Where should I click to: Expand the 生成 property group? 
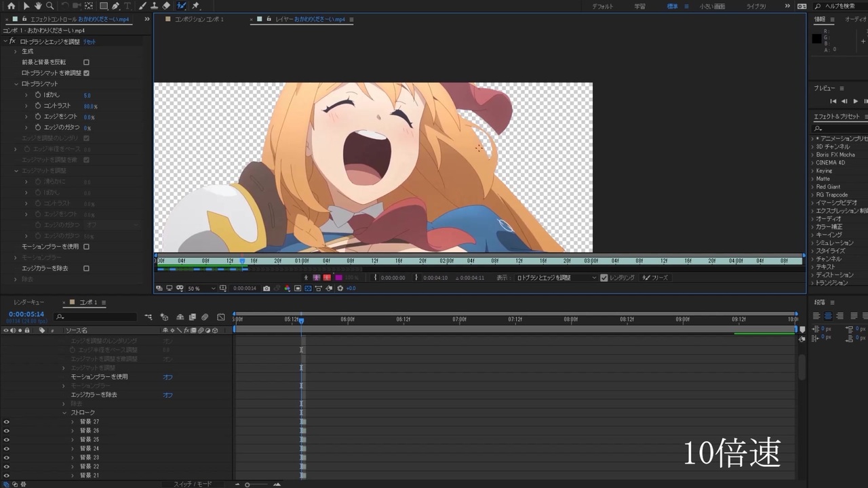[16, 52]
